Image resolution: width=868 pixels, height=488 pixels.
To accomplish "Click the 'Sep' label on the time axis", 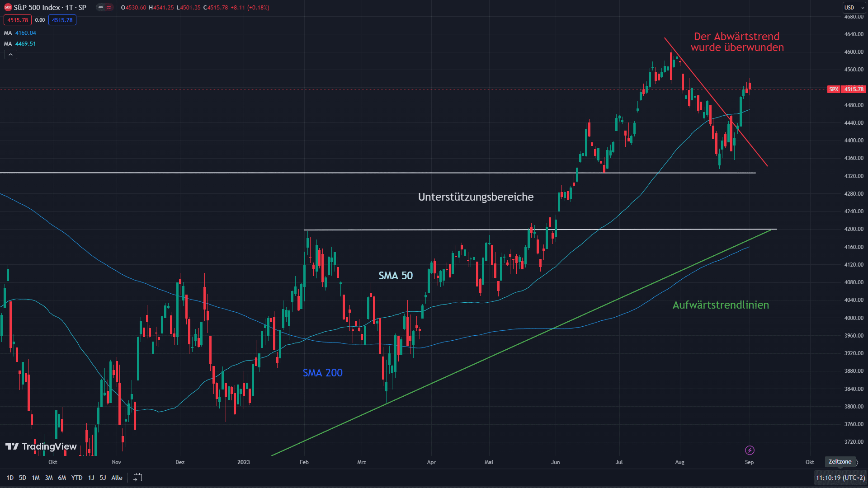I will (749, 462).
